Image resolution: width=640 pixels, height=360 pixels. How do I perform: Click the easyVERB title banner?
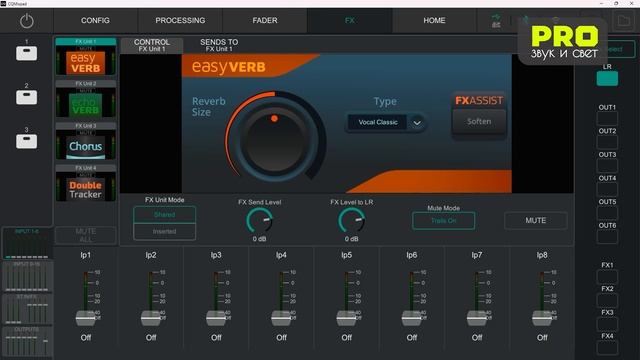[x=229, y=67]
